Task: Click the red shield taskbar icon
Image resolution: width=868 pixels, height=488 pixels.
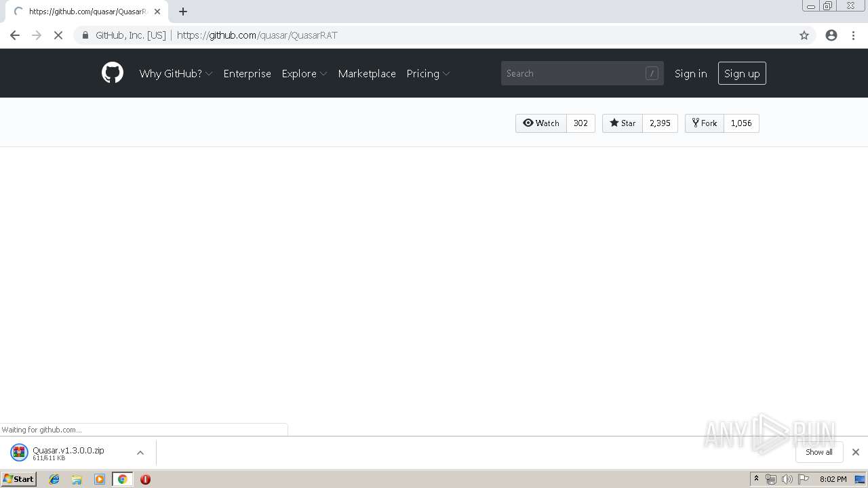Action: (145, 479)
